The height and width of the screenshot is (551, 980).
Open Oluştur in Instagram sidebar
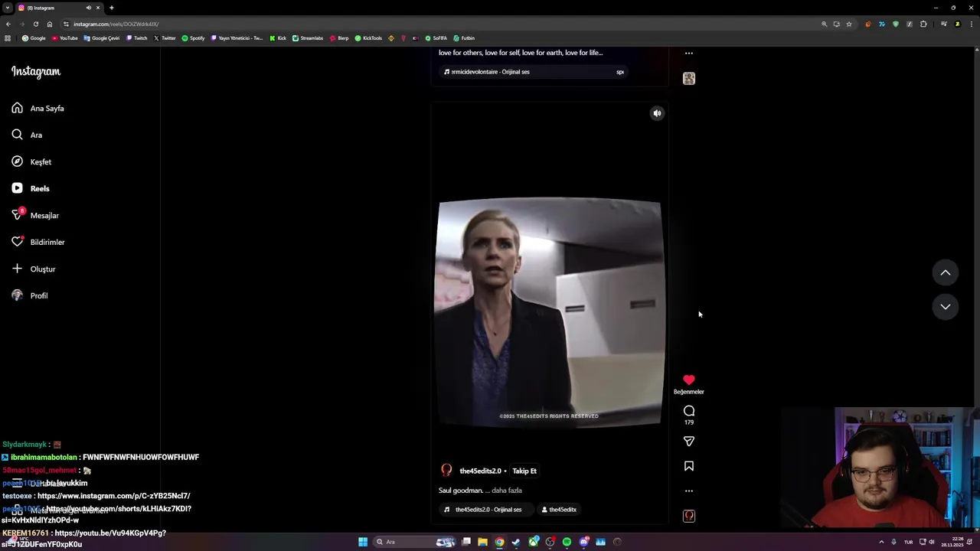pos(34,269)
